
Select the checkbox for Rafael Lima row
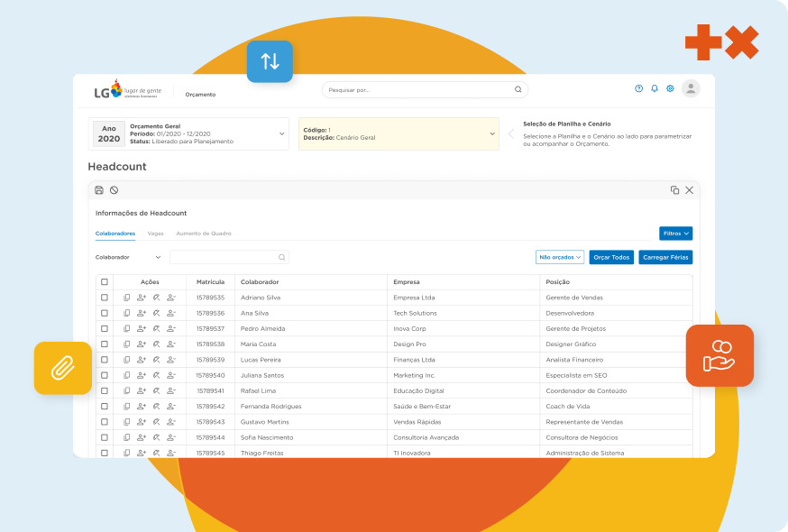point(105,391)
